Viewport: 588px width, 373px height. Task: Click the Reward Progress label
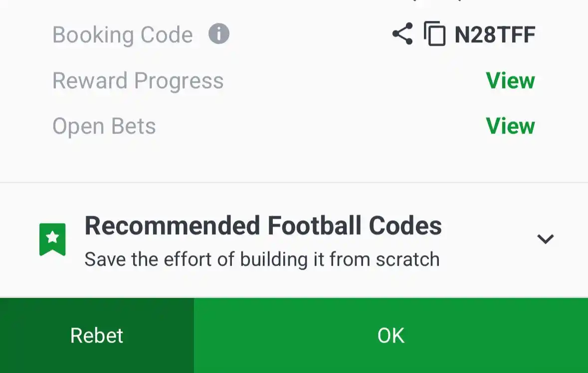pos(138,81)
